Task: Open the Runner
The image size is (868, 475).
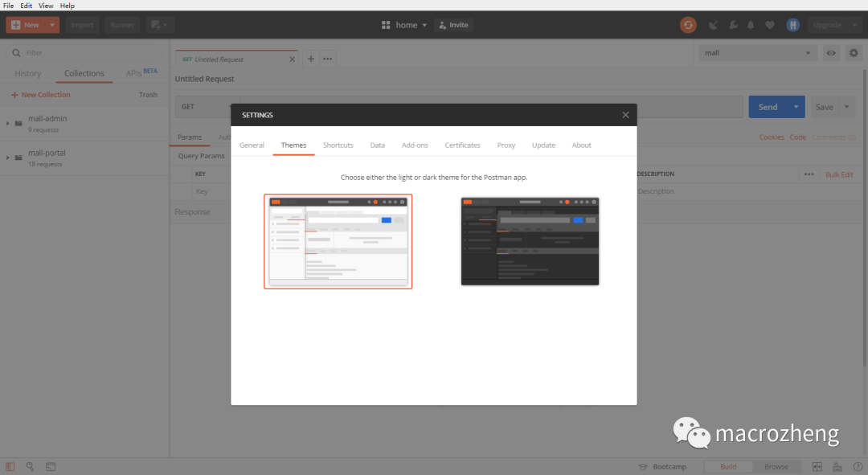Action: coord(122,25)
